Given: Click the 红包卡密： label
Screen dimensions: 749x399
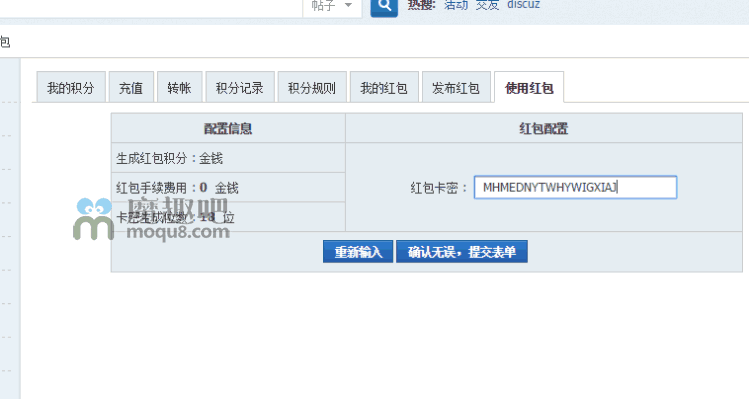Looking at the screenshot, I should (439, 188).
